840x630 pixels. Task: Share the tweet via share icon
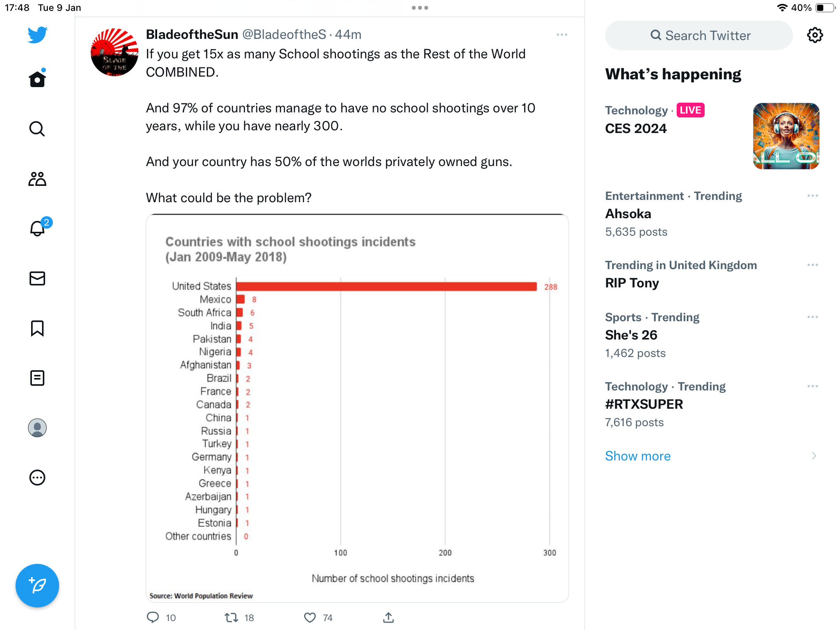coord(388,618)
